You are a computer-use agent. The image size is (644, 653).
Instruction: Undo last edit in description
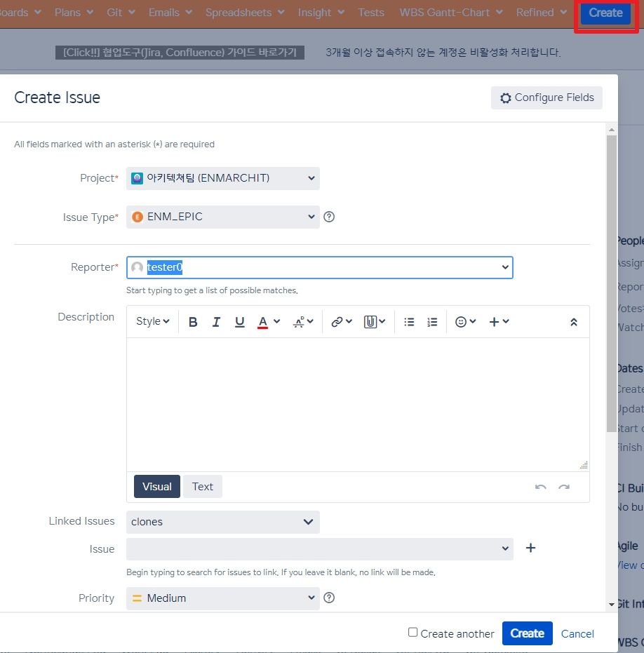pos(541,487)
